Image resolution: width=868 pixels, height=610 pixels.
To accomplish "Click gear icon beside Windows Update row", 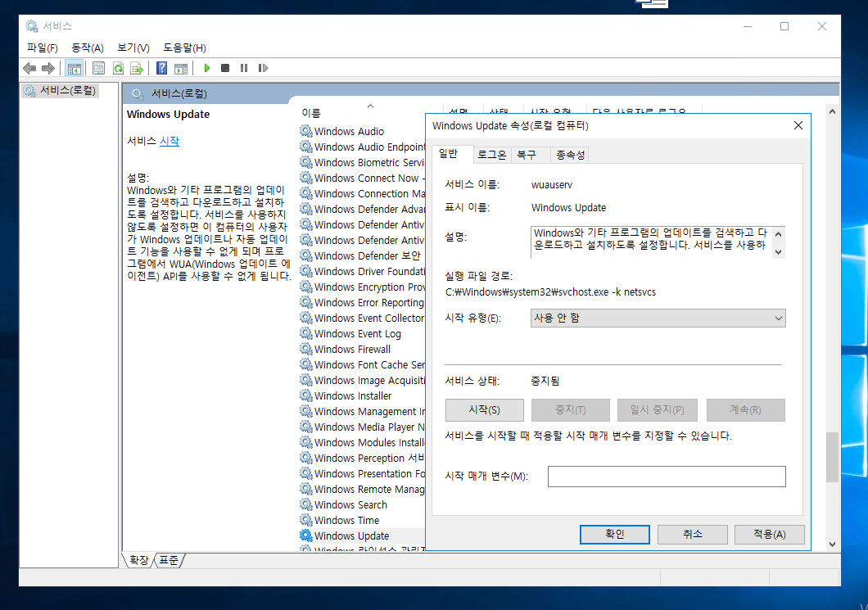I will (306, 535).
